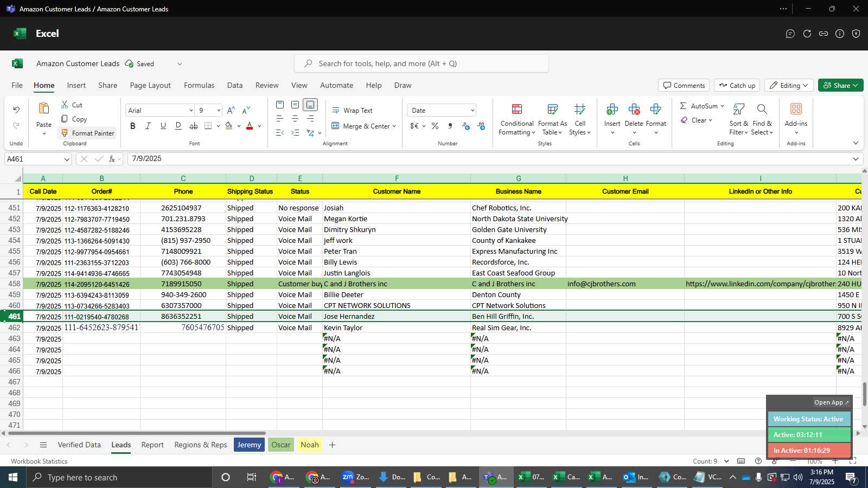This screenshot has width=868, height=488.
Task: Open the Page Layout tab
Action: (x=150, y=85)
